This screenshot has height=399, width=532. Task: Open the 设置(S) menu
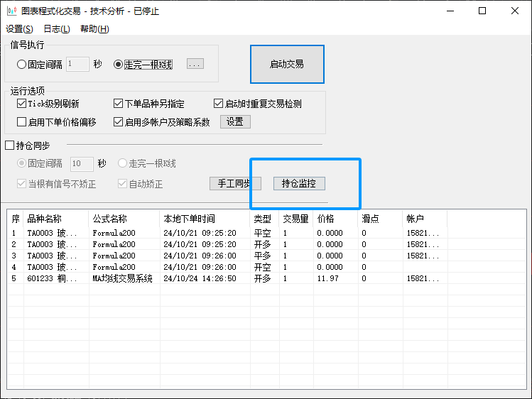tap(19, 29)
